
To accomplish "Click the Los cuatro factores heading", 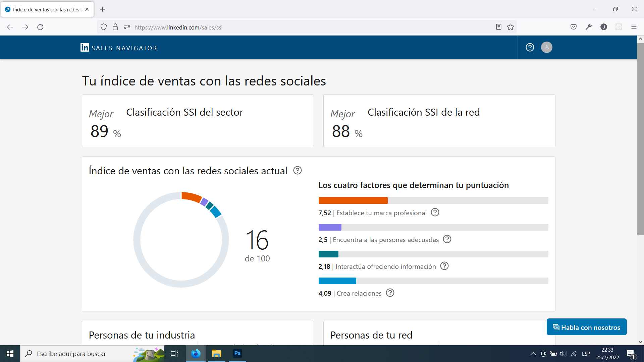I will [x=414, y=185].
